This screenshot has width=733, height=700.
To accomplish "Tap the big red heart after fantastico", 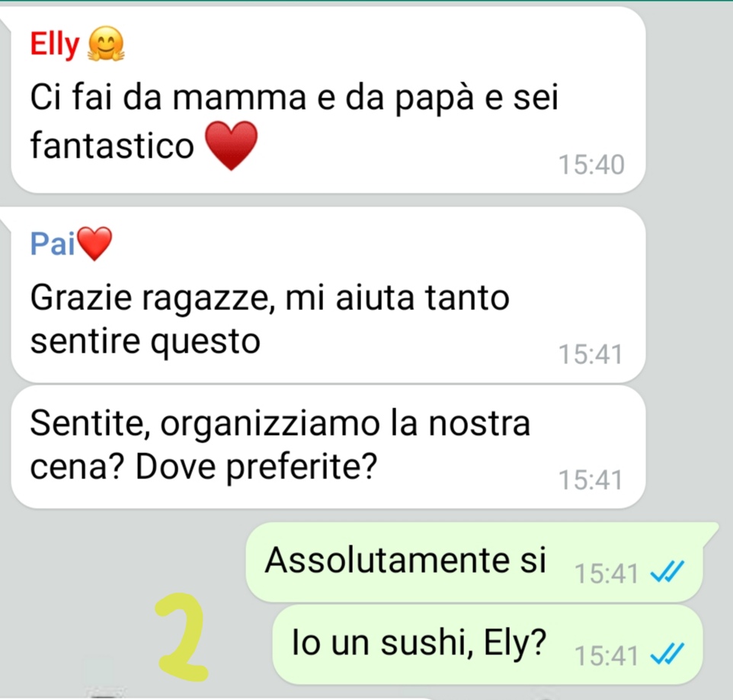I will click(x=232, y=145).
